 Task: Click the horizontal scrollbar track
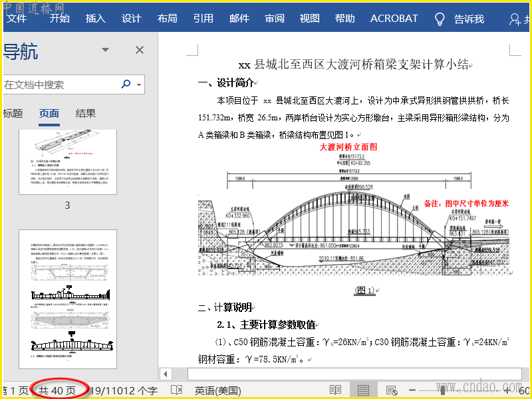click(x=354, y=374)
